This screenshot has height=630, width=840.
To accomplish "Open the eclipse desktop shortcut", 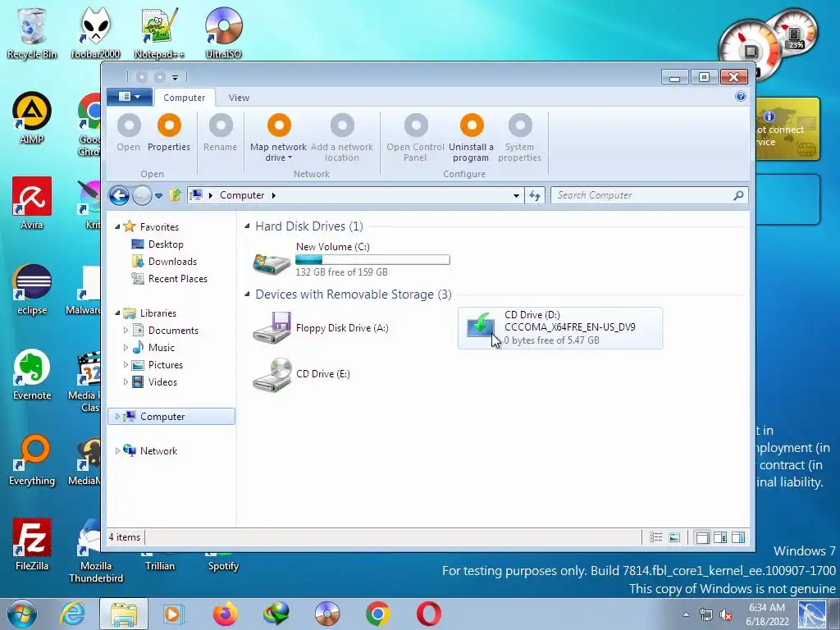I will click(32, 290).
